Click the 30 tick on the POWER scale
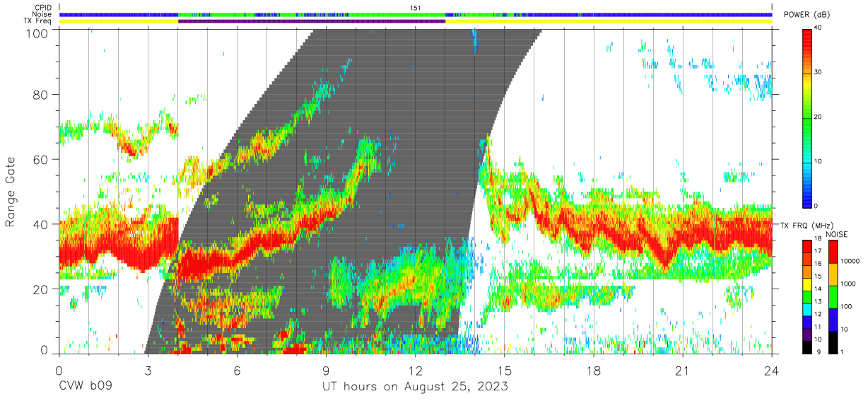 818,73
